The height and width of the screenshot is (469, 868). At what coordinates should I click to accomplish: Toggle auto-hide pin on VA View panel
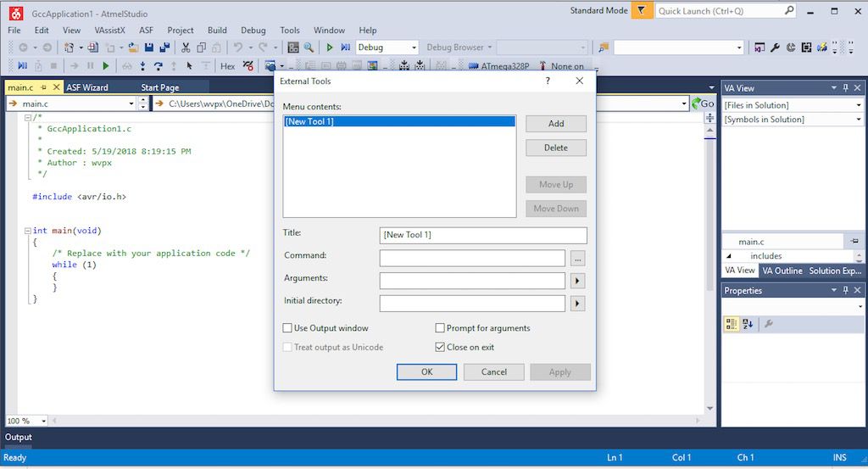[x=845, y=88]
